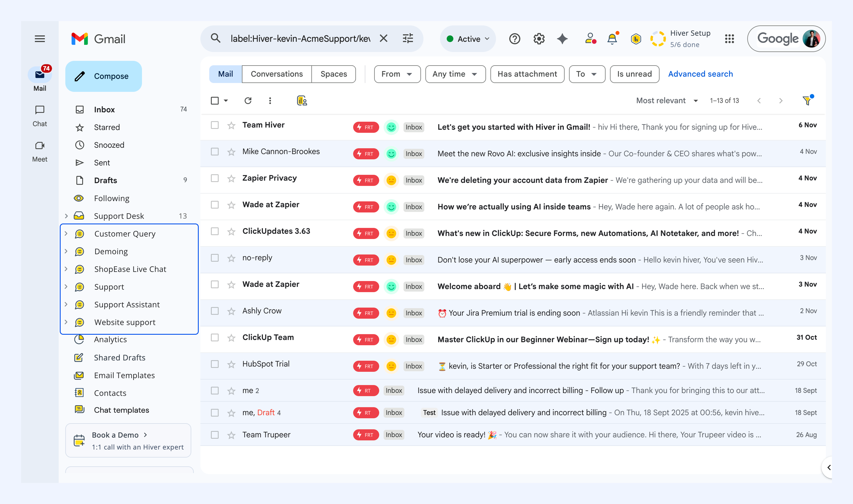Click Book a Demo card
The width and height of the screenshot is (853, 504).
(x=128, y=440)
